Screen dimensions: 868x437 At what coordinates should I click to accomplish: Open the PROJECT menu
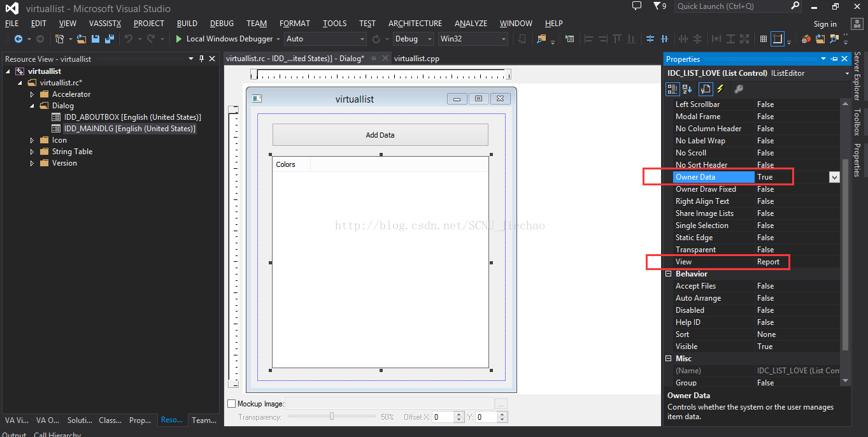coord(149,24)
